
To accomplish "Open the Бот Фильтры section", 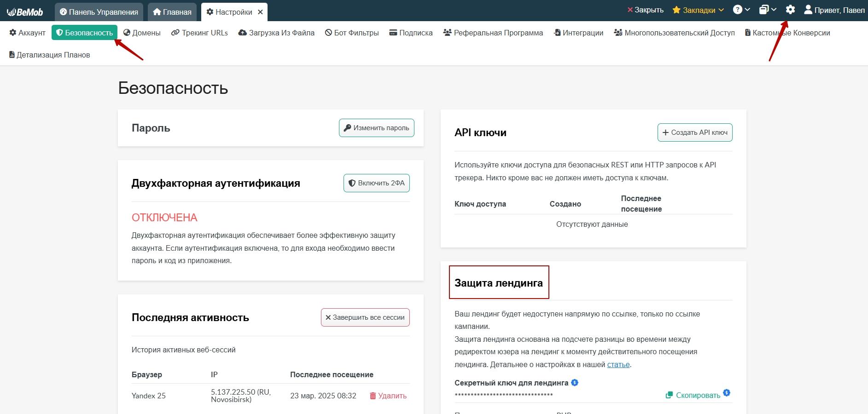I will point(352,33).
